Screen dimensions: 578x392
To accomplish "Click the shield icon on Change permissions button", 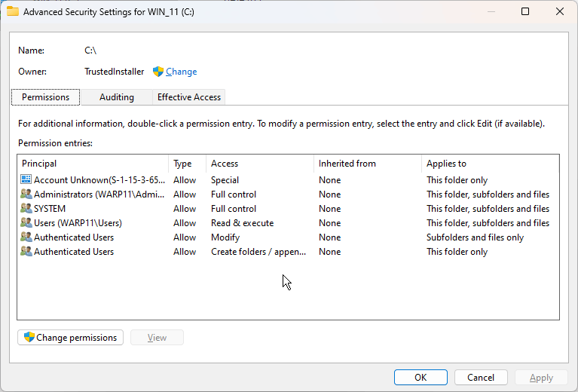I will click(29, 337).
